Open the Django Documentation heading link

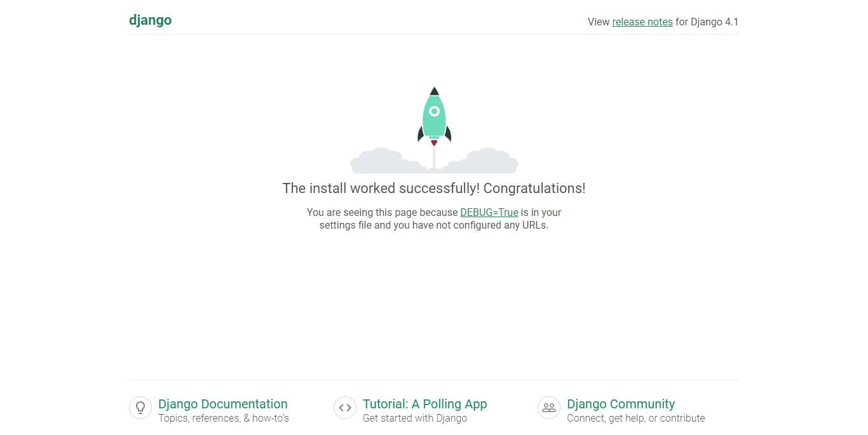pyautogui.click(x=222, y=404)
